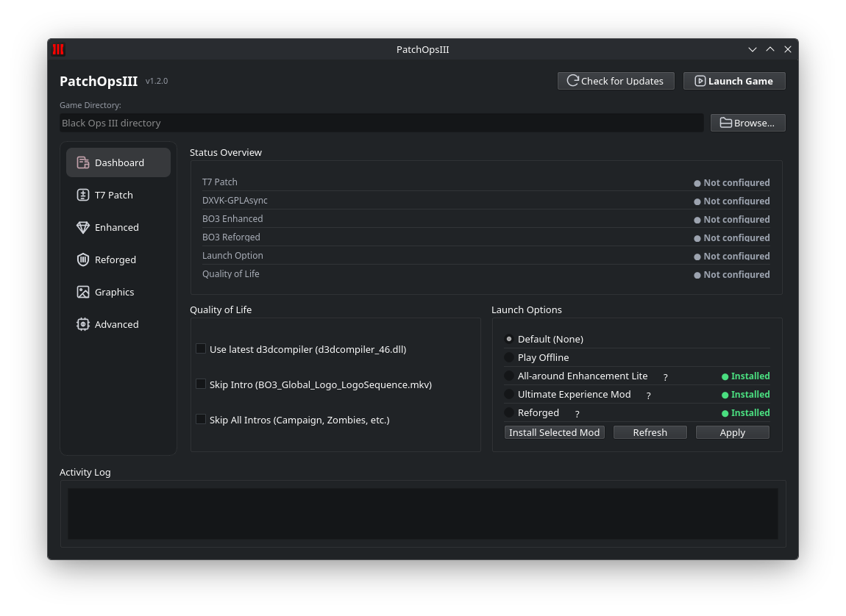846x616 pixels.
Task: Open the T7 Patch section via its sidebar icon
Action: coord(83,194)
